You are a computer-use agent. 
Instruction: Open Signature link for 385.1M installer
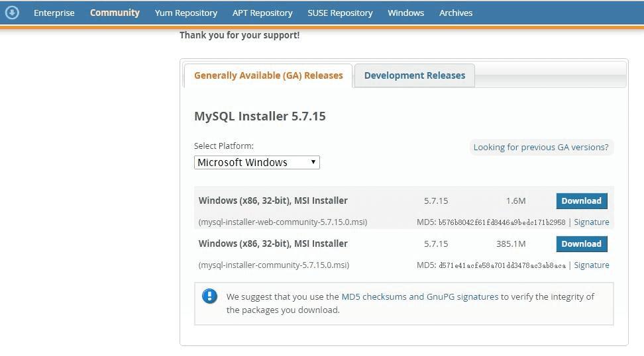[x=592, y=265]
